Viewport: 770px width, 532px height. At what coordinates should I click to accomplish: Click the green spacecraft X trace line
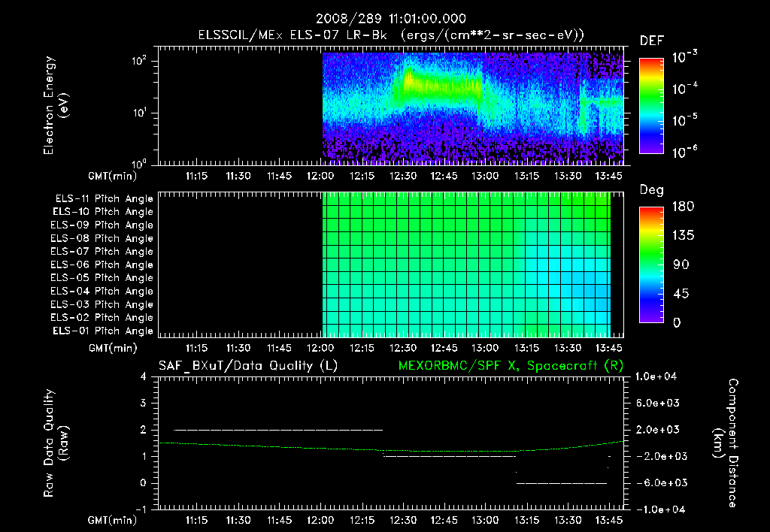click(x=391, y=449)
